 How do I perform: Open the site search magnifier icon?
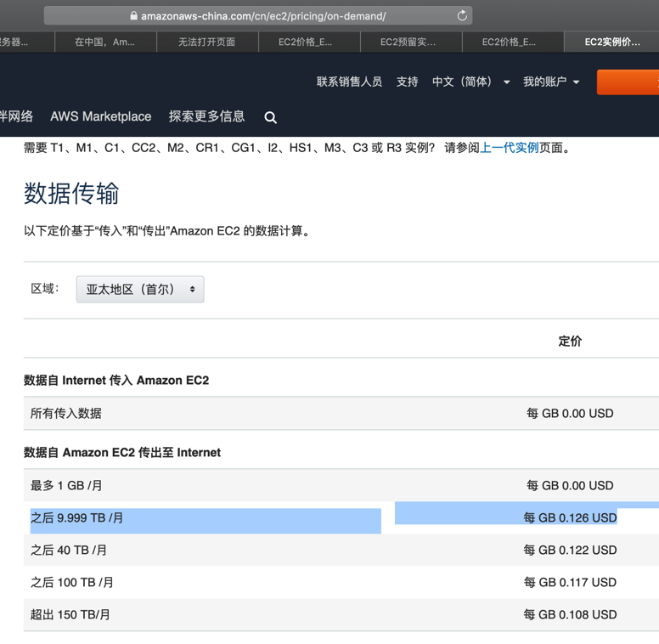tap(270, 117)
